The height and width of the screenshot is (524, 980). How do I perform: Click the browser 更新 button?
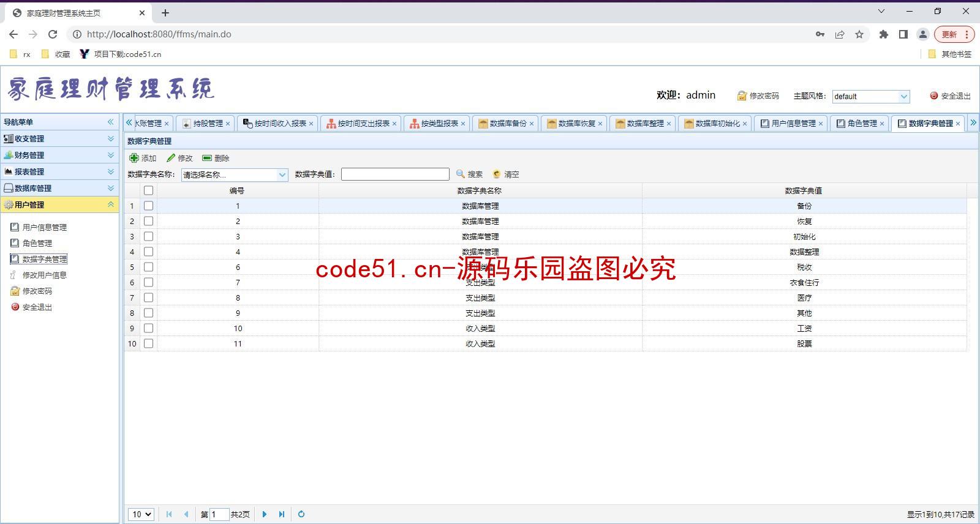tap(954, 34)
